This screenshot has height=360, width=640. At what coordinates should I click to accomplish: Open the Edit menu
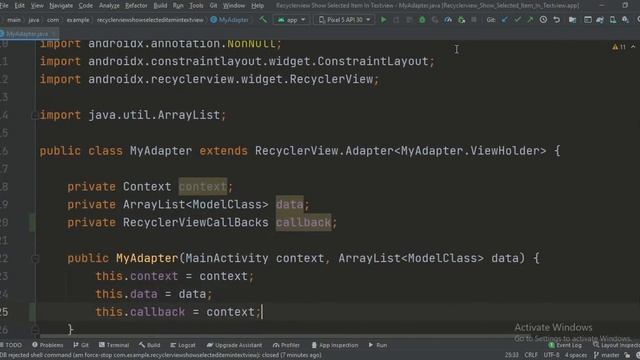point(20,6)
